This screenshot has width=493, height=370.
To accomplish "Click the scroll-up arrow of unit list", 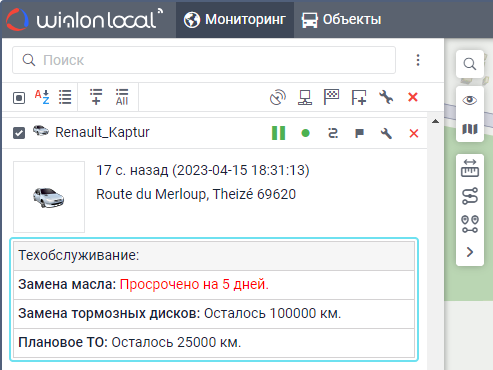I will (x=435, y=121).
